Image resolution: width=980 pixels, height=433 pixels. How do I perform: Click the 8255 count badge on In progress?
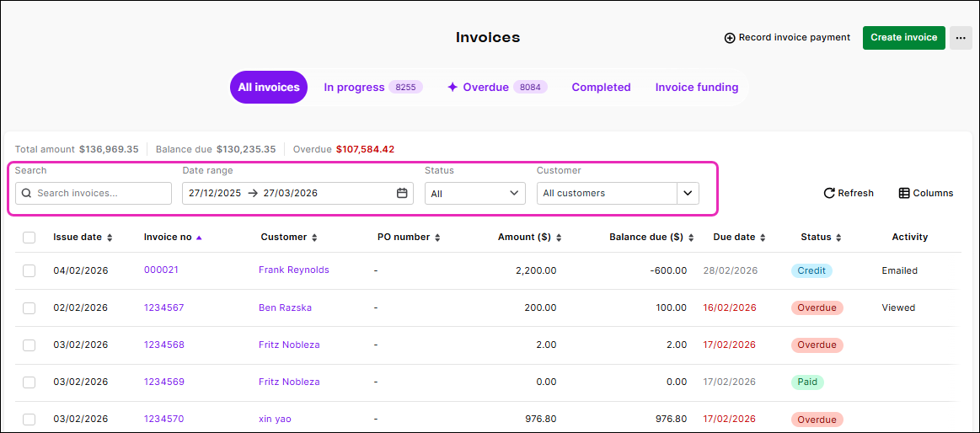(x=405, y=88)
